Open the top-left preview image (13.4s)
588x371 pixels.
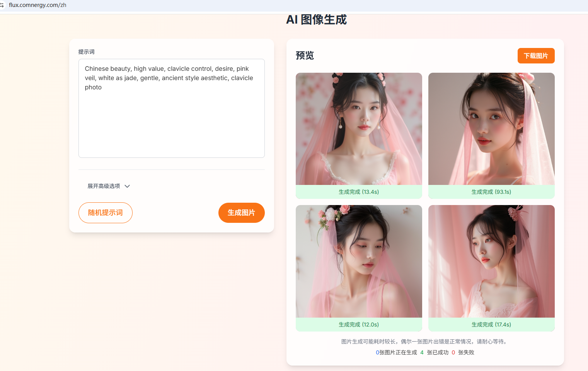tap(359, 129)
